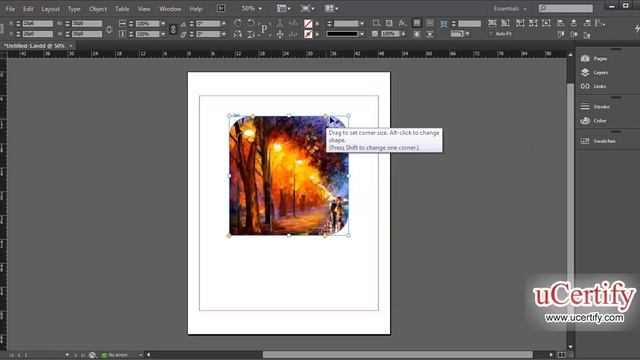The height and width of the screenshot is (360, 640).
Task: Click the Fit Frame to Content icon
Action: click(x=533, y=23)
